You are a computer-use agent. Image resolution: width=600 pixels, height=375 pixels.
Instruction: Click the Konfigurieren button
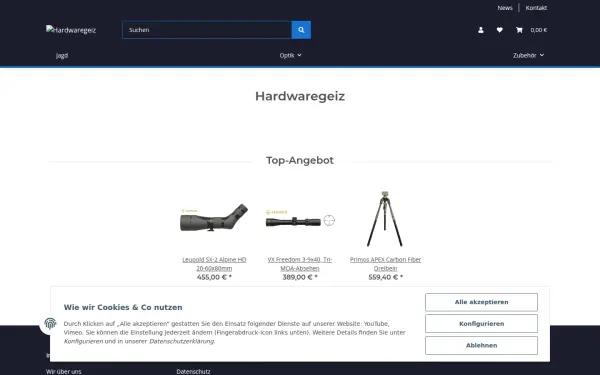click(481, 324)
